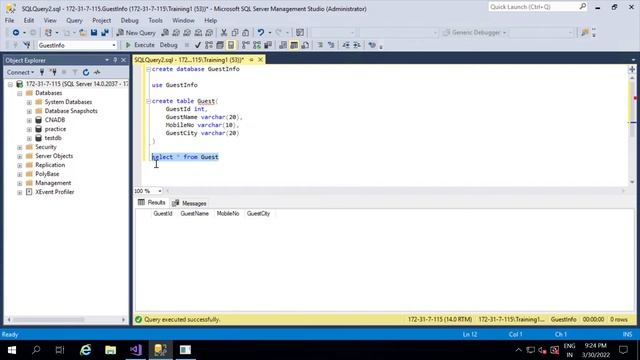Image resolution: width=640 pixels, height=360 pixels.
Task: Expand the CNADB database node
Action: pyautogui.click(x=29, y=120)
